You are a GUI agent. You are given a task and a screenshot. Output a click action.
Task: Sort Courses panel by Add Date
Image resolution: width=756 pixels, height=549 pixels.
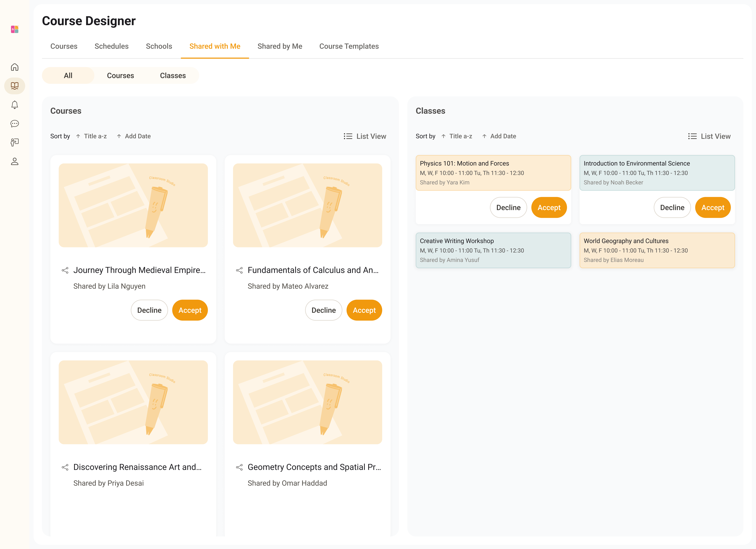coord(134,136)
